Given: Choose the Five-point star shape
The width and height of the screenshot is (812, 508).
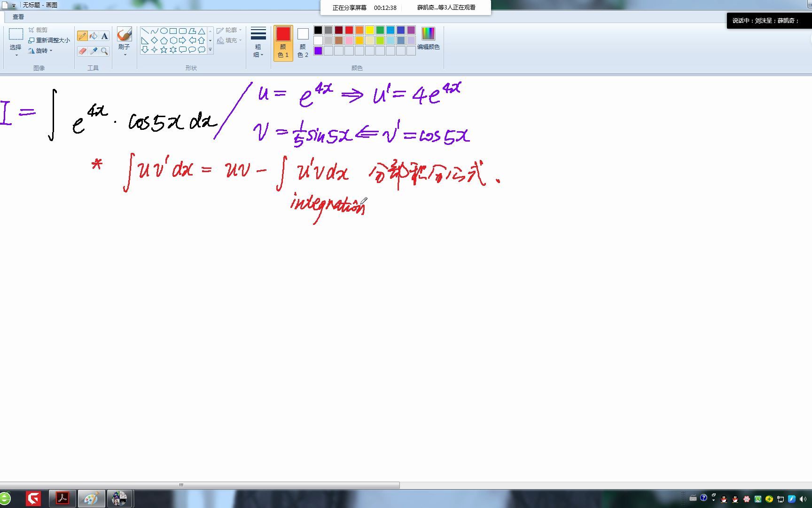Looking at the screenshot, I should pyautogui.click(x=164, y=49).
